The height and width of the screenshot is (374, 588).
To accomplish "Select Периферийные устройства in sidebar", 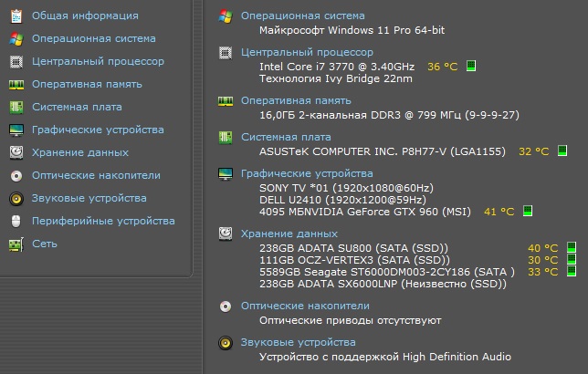I will click(x=103, y=221).
